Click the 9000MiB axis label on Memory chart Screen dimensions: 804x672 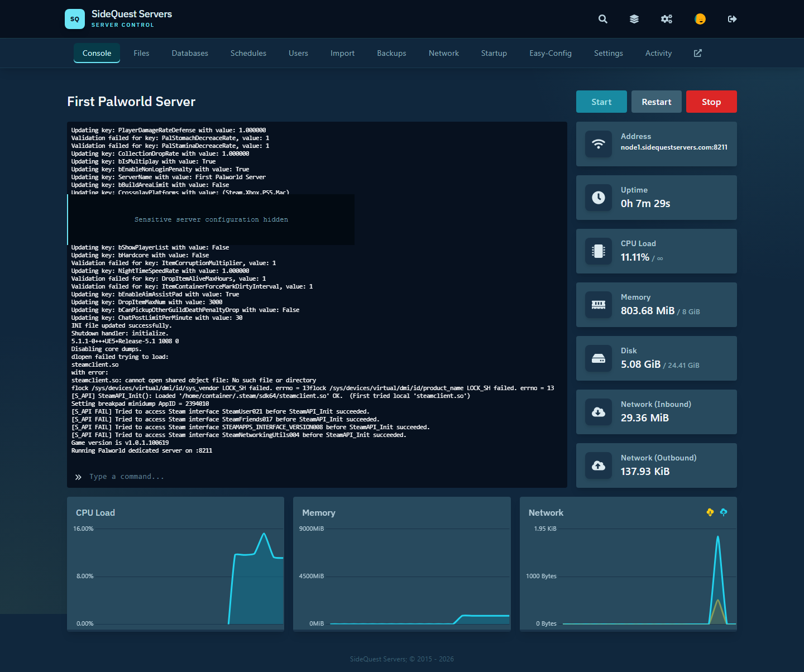(x=312, y=529)
